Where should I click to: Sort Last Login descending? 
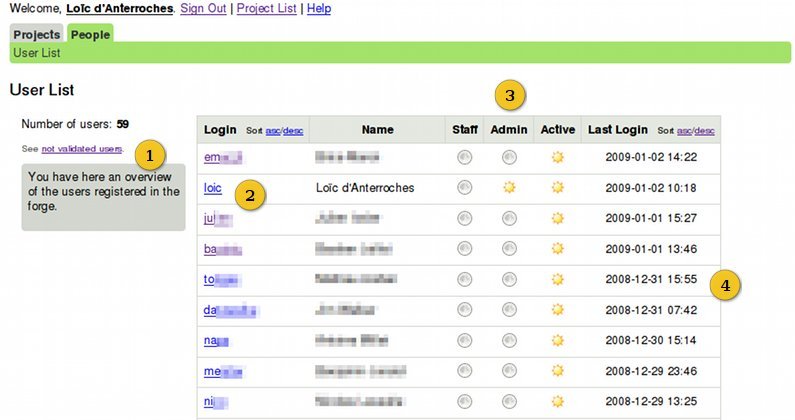click(x=704, y=131)
